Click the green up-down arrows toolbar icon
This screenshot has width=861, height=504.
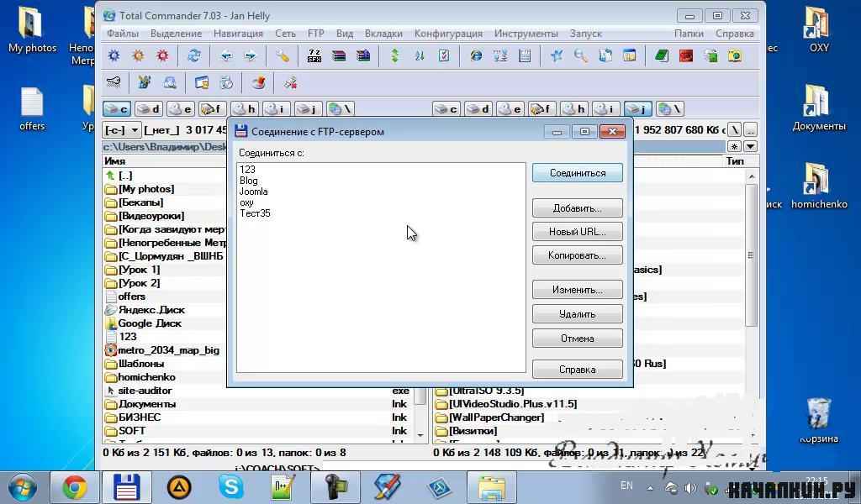[395, 55]
